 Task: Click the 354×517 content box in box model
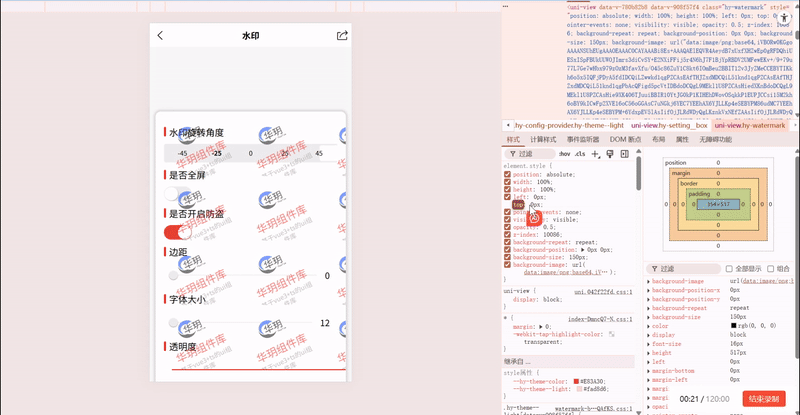point(718,204)
